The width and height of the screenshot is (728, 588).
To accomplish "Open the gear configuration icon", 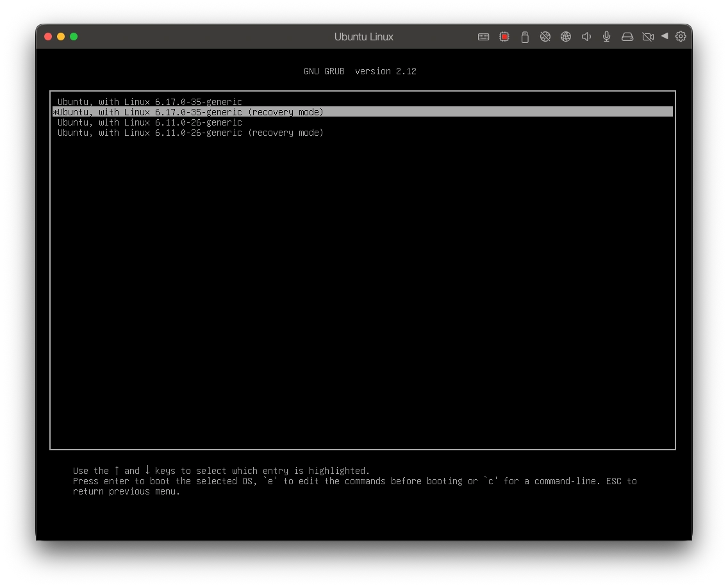I will [681, 37].
